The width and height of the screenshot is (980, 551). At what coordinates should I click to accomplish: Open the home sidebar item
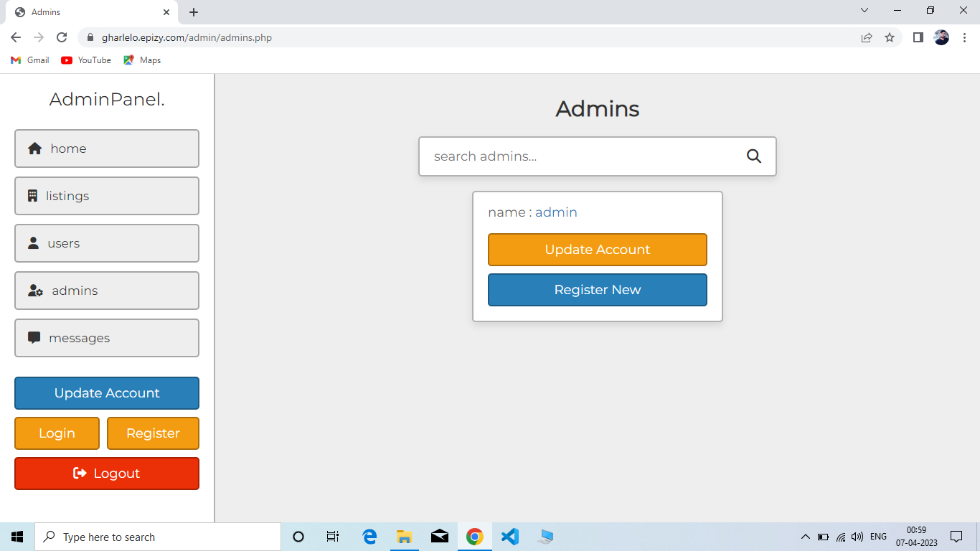coord(107,149)
